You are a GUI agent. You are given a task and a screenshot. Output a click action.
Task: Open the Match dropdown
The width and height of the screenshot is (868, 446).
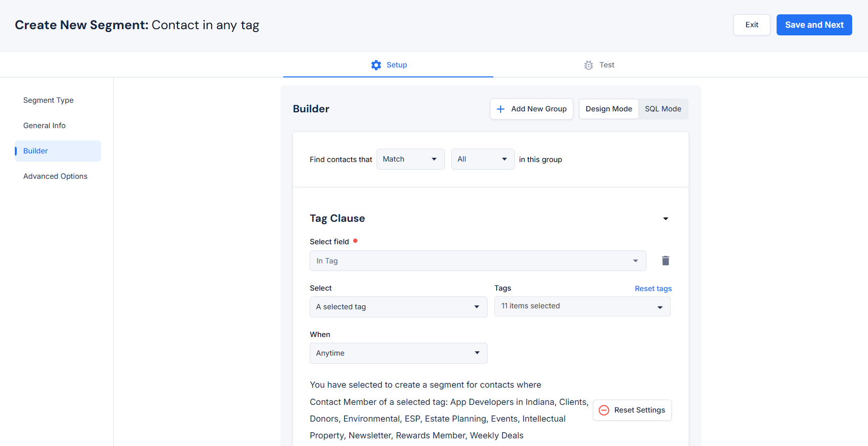pyautogui.click(x=410, y=159)
